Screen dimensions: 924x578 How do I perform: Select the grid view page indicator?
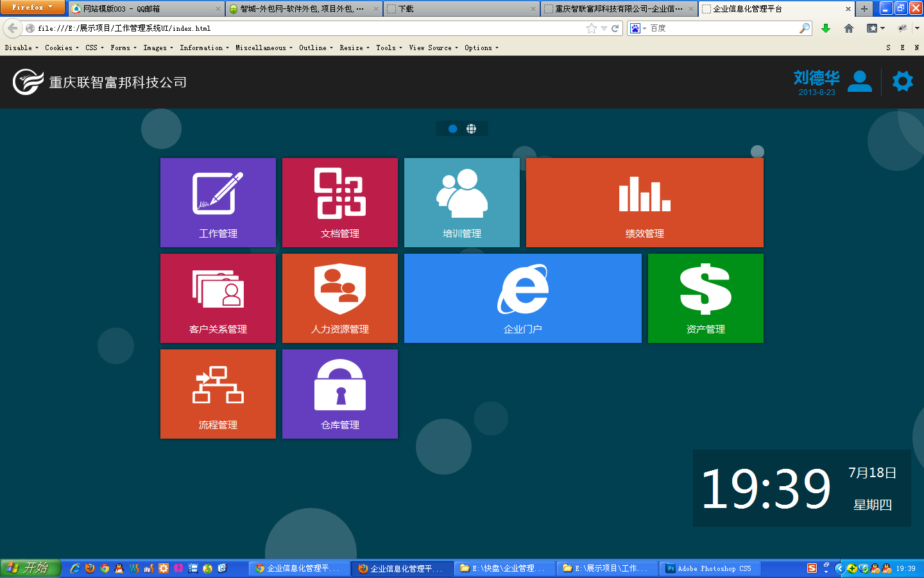(471, 129)
